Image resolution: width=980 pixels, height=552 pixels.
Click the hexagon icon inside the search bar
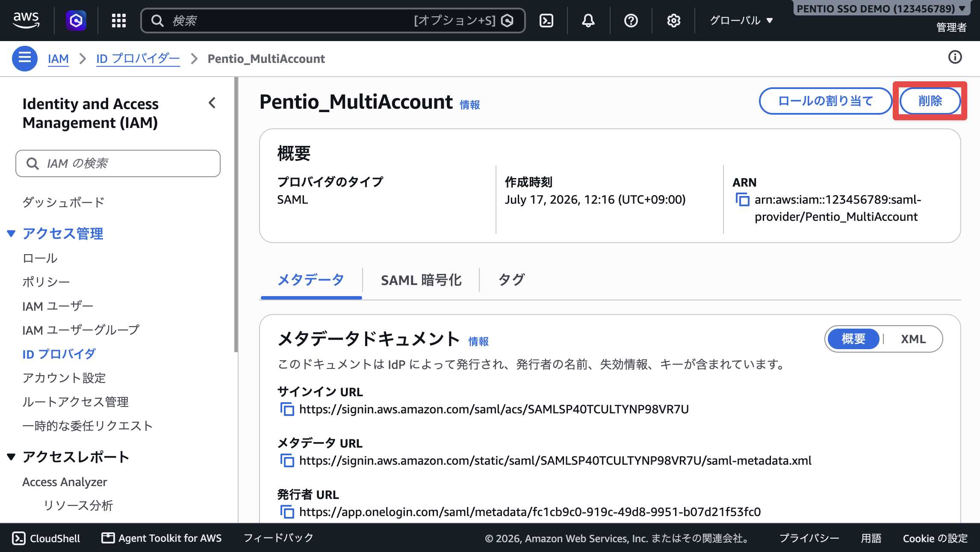pyautogui.click(x=507, y=21)
